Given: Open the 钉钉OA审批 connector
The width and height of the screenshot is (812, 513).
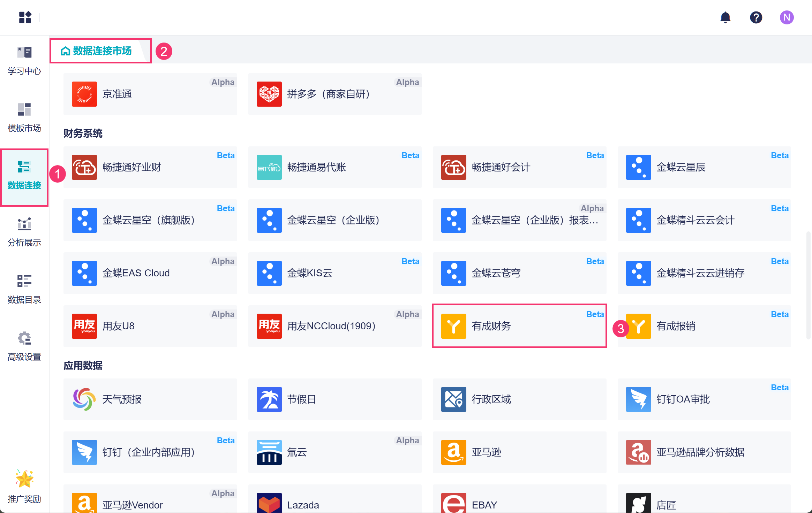Looking at the screenshot, I should click(704, 399).
